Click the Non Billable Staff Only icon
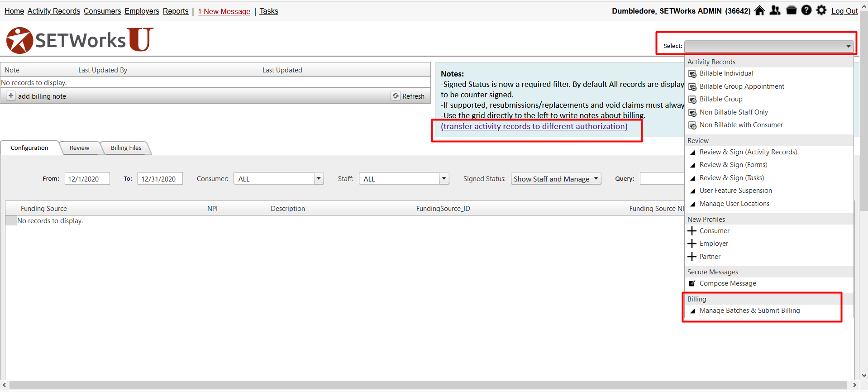868x392 pixels. coord(692,113)
